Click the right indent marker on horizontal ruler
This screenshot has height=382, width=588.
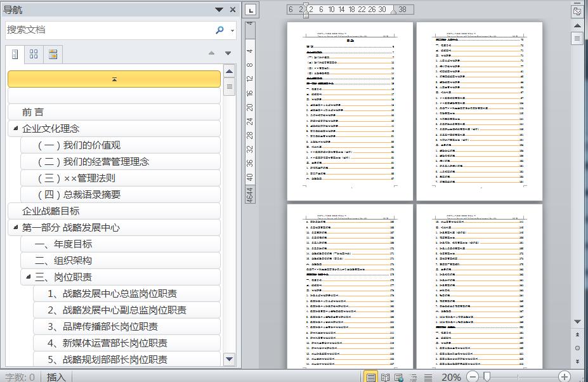(x=393, y=12)
